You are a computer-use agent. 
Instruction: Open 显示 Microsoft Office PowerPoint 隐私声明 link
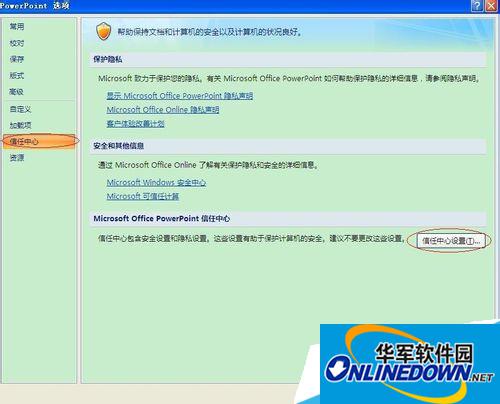(x=180, y=96)
